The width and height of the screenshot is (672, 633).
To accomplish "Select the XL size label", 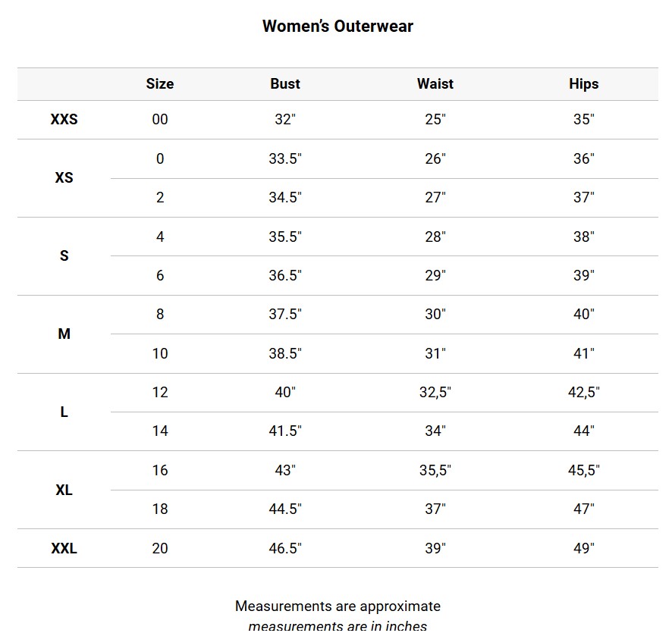I will coord(64,490).
